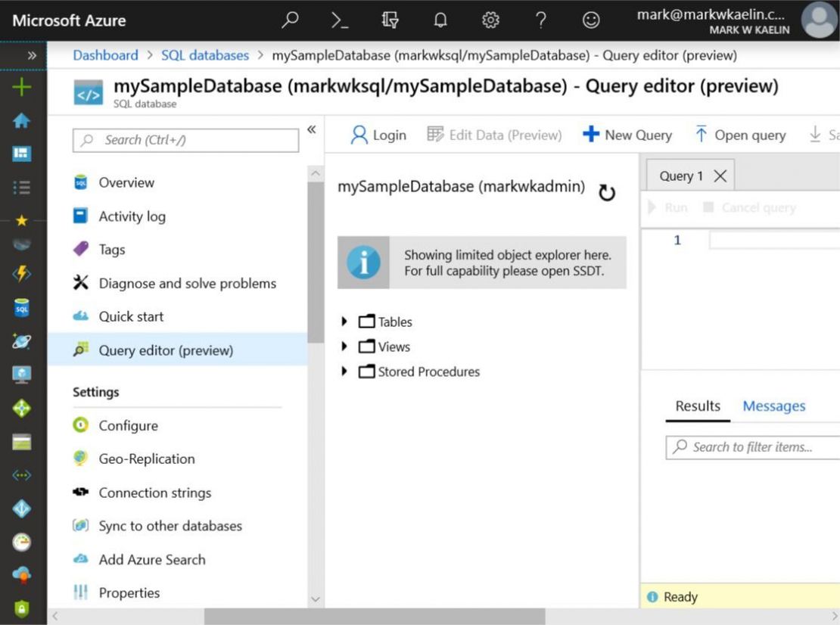This screenshot has width=840, height=625.
Task: Open Cloud Shell from the top bar
Action: click(340, 20)
